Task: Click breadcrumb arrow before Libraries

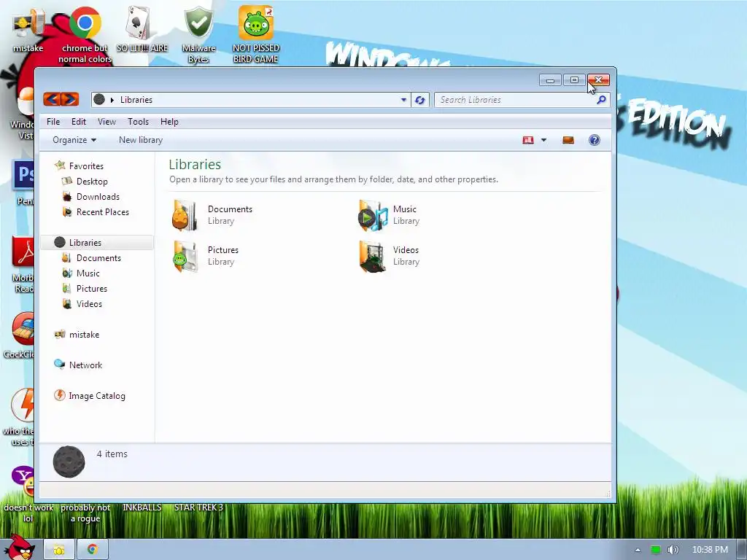Action: pyautogui.click(x=112, y=100)
